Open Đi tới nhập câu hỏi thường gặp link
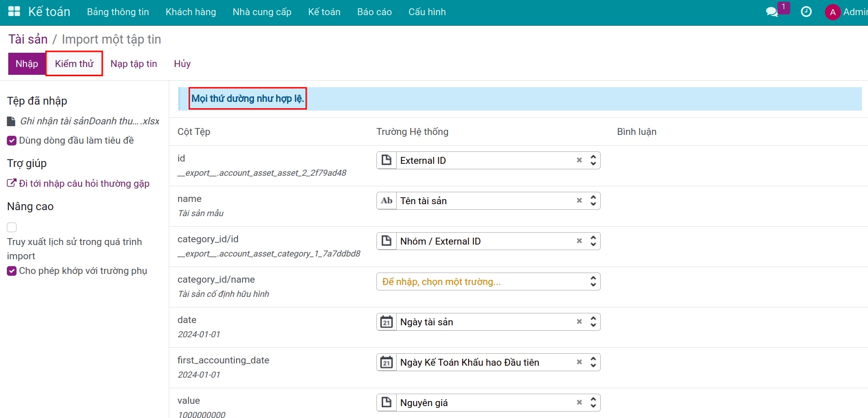The width and height of the screenshot is (868, 418). coord(78,184)
